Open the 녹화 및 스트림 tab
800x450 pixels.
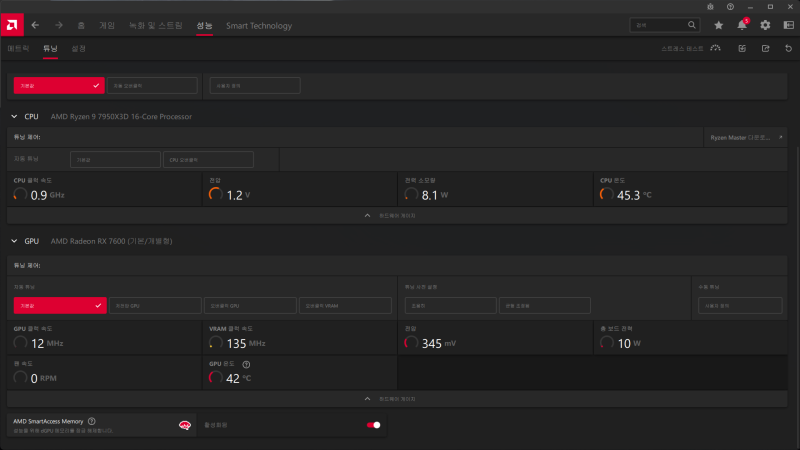click(156, 26)
